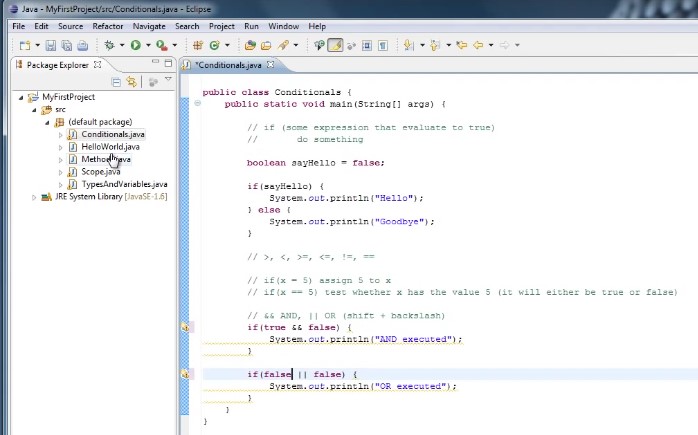Click the green Run button in toolbar
Screen dimensions: 698x435
[x=135, y=45]
